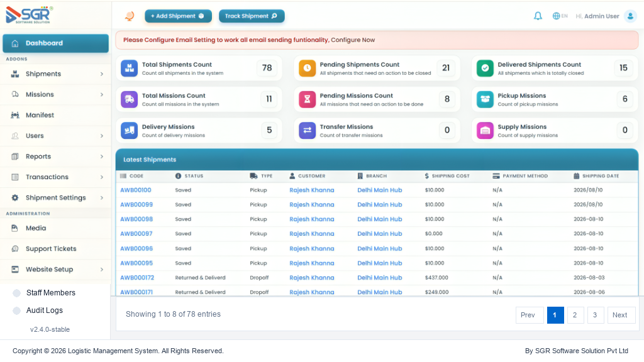This screenshot has width=644, height=362.
Task: Click the orange globe icon in top bar
Action: tap(130, 16)
